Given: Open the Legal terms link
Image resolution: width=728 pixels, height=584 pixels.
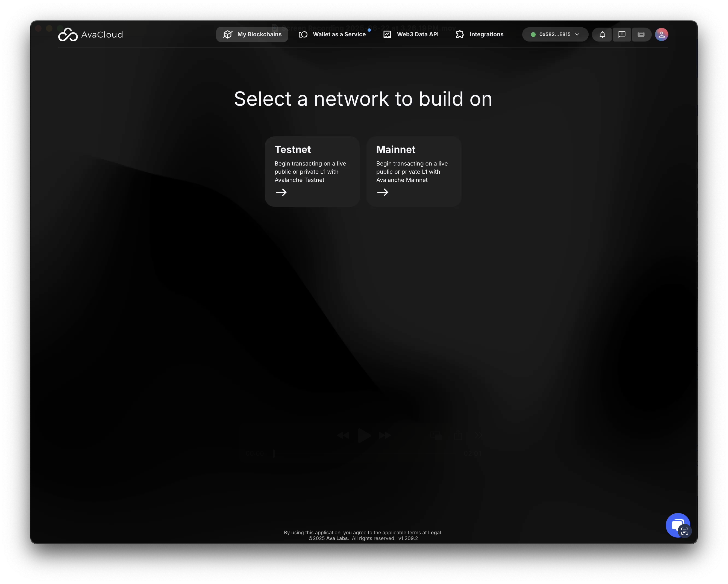Looking at the screenshot, I should (x=434, y=532).
